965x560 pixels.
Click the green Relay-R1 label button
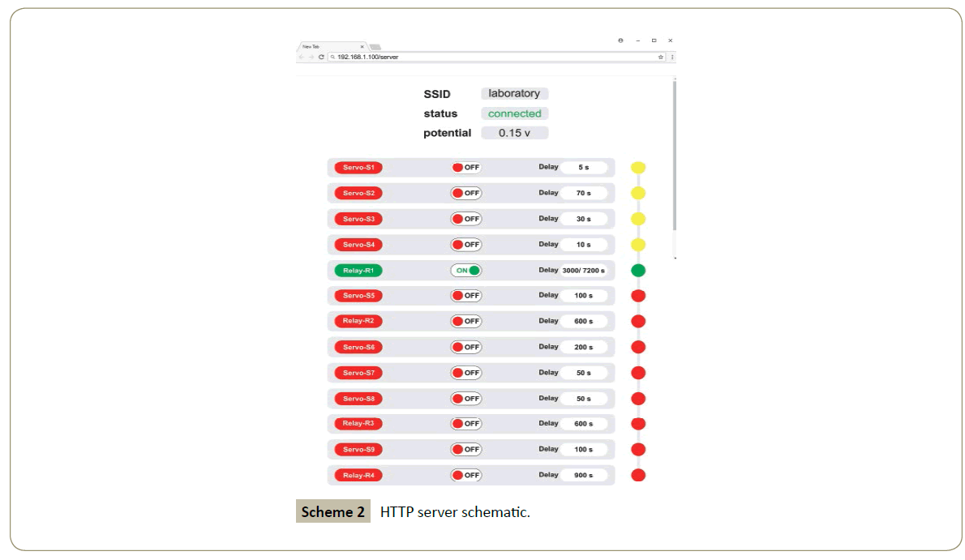358,271
